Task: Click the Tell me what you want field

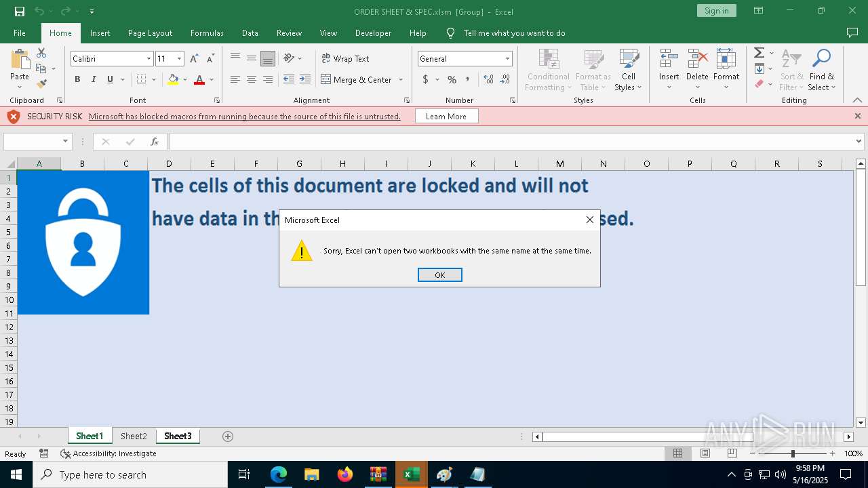Action: tap(514, 33)
